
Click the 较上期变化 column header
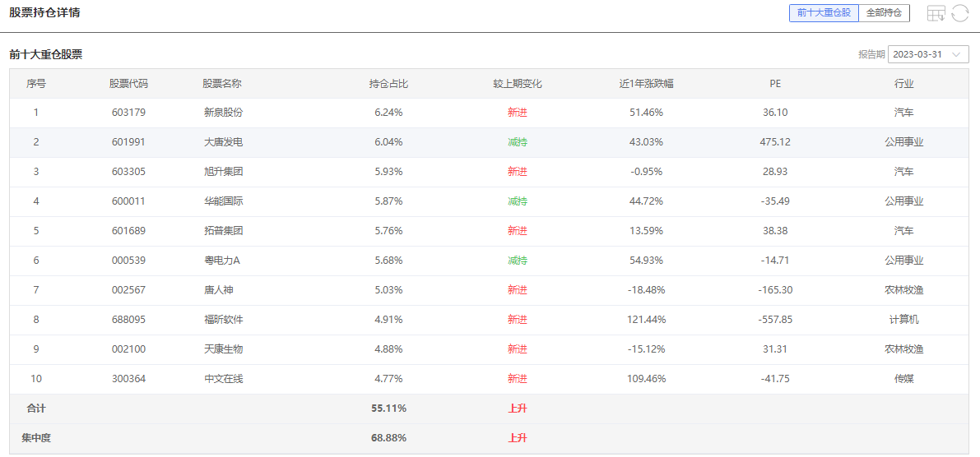coord(518,84)
